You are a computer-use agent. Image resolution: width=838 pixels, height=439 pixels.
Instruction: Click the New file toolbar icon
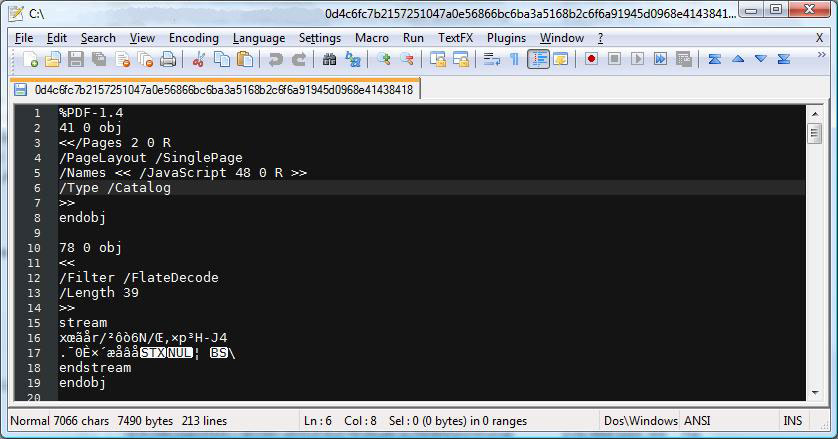30,60
